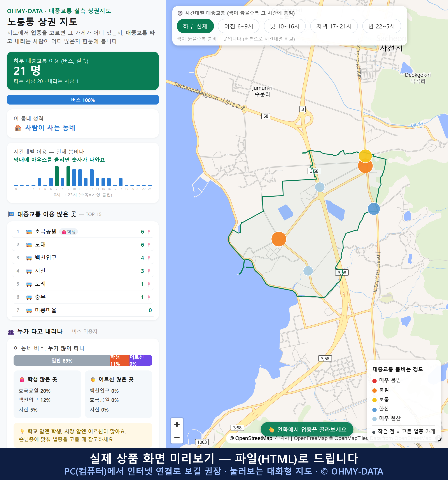The width and height of the screenshot is (448, 480).
Task: Click the bus stop sign icon by 대중교통 이용 많은 곳
Action: (11, 214)
